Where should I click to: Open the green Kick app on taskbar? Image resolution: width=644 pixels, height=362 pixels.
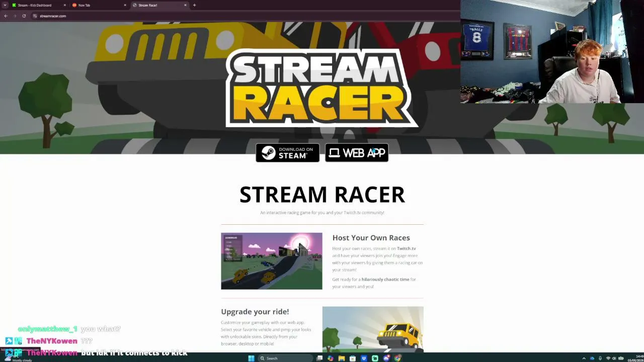(375, 358)
